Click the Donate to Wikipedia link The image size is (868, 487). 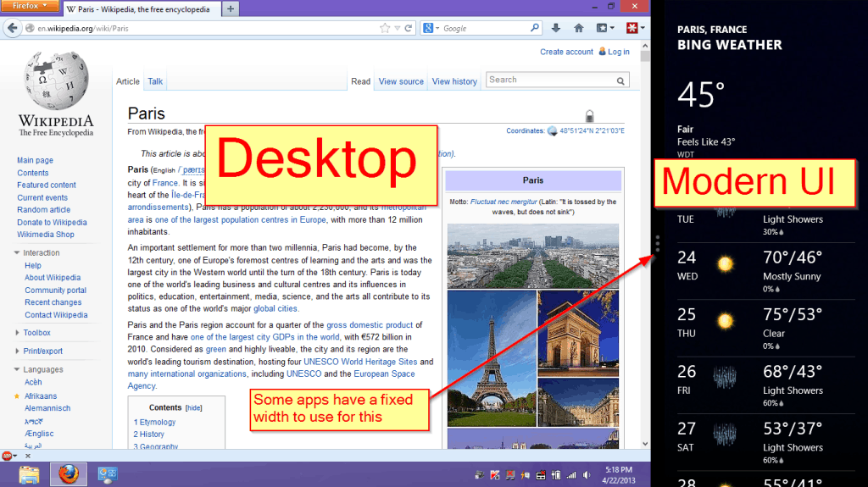[x=52, y=223]
